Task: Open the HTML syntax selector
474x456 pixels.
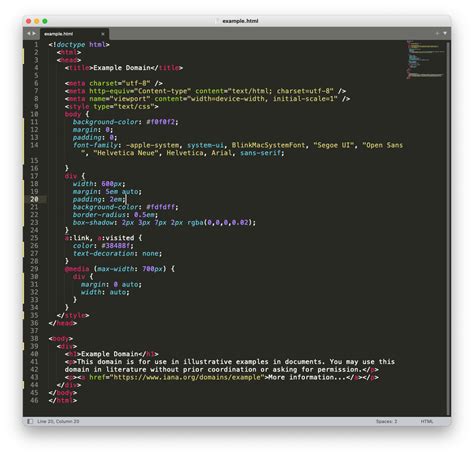Action: [x=427, y=421]
